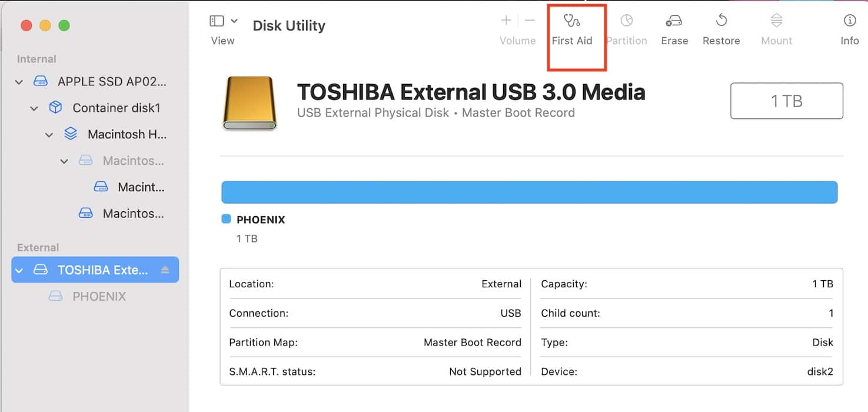Click the remove volume minus button
Screen dimensions: 868x412
click(530, 21)
